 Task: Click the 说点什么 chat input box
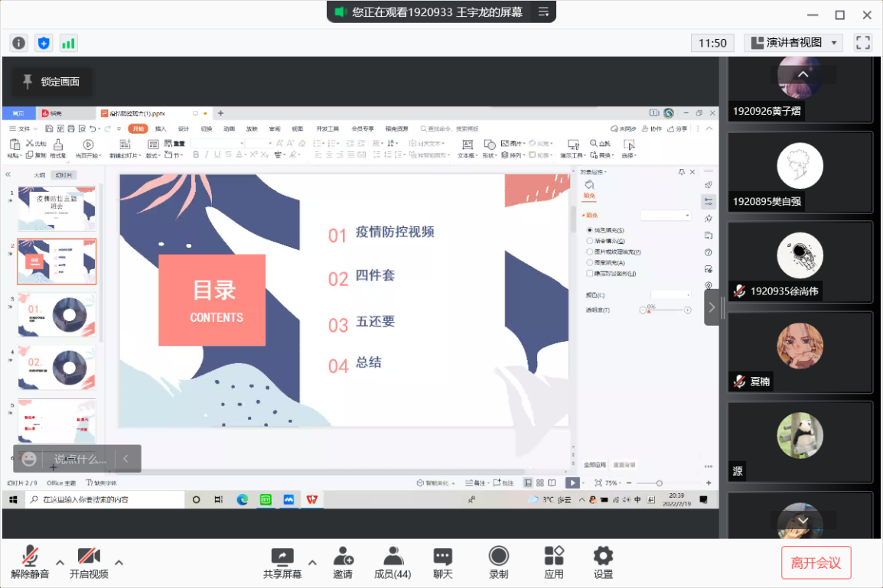click(80, 459)
